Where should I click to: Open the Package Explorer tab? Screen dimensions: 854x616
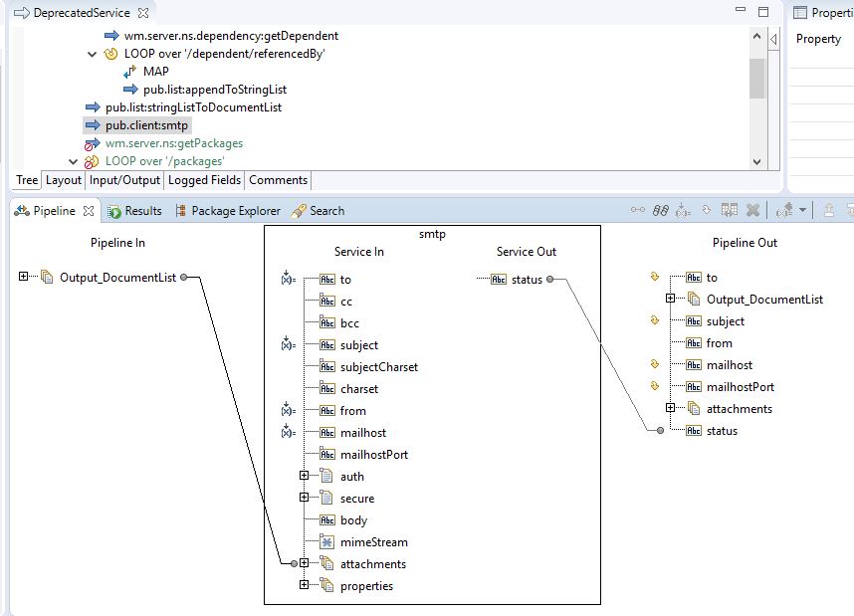[x=227, y=211]
